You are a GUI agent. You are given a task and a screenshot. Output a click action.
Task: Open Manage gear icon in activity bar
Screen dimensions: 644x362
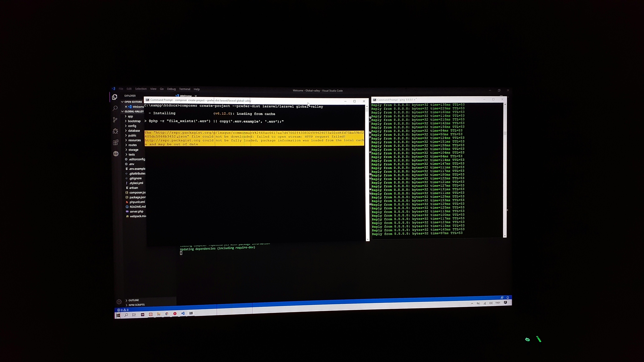119,302
